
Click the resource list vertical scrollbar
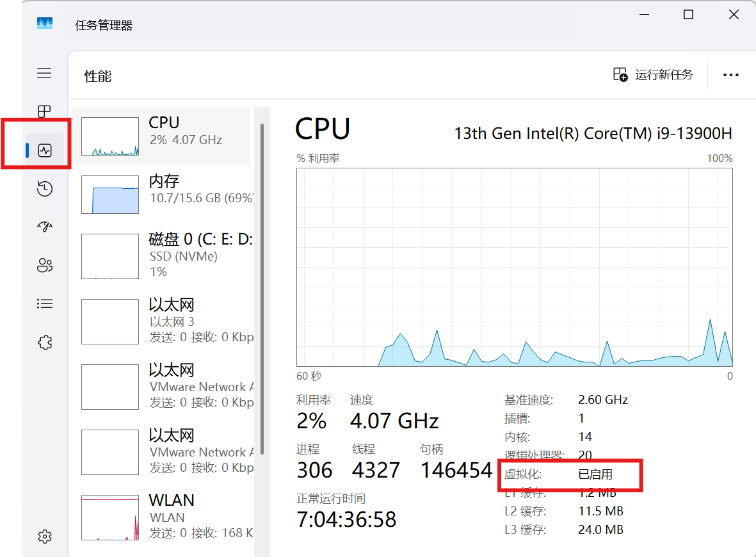pos(262,288)
